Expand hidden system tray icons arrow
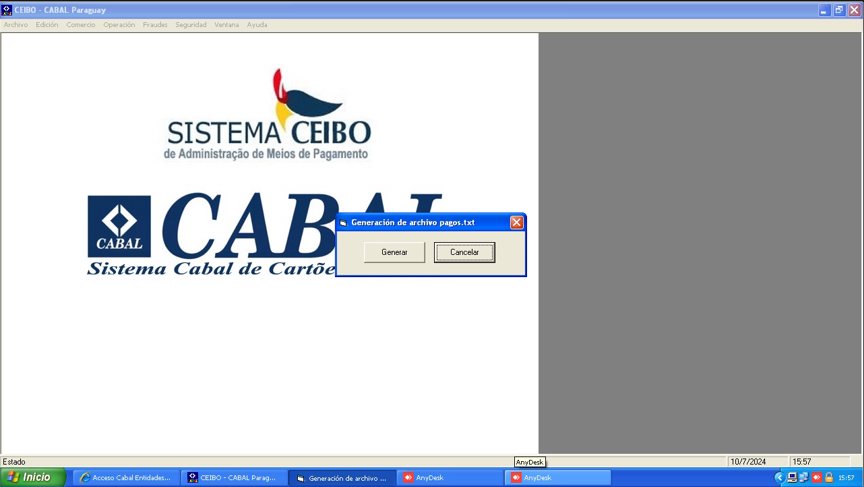This screenshot has height=487, width=864. tap(779, 478)
